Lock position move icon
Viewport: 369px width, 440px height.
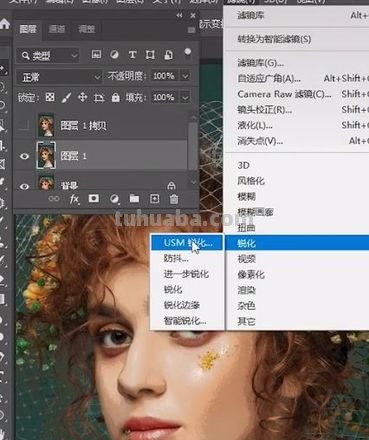[x=82, y=97]
